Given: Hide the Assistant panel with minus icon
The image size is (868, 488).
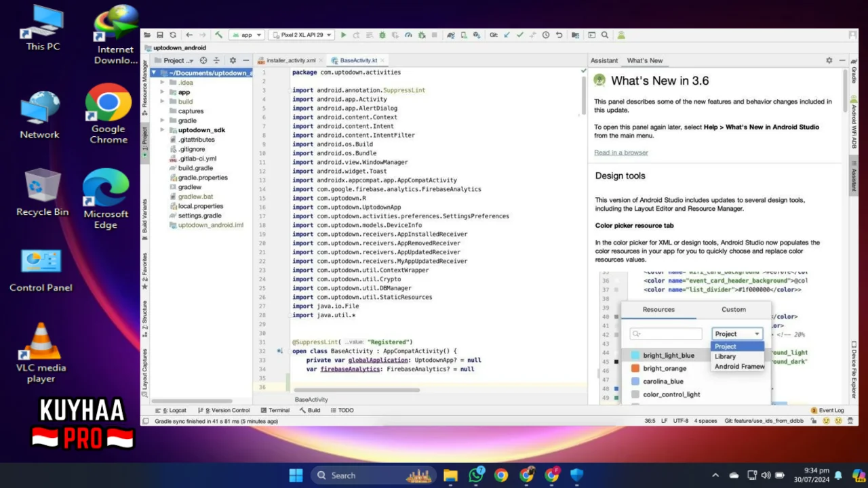Looking at the screenshot, I should tap(842, 60).
